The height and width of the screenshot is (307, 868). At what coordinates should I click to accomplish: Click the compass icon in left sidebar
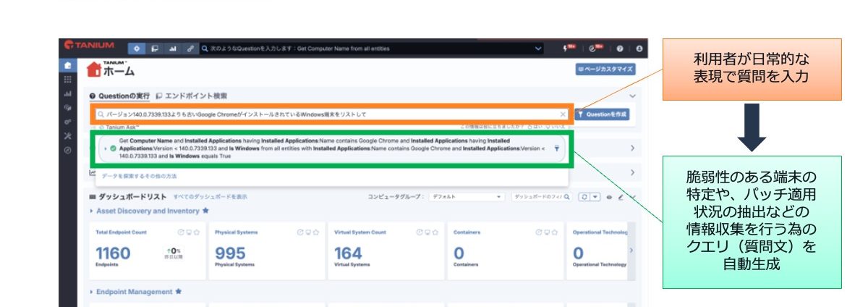coord(67,150)
